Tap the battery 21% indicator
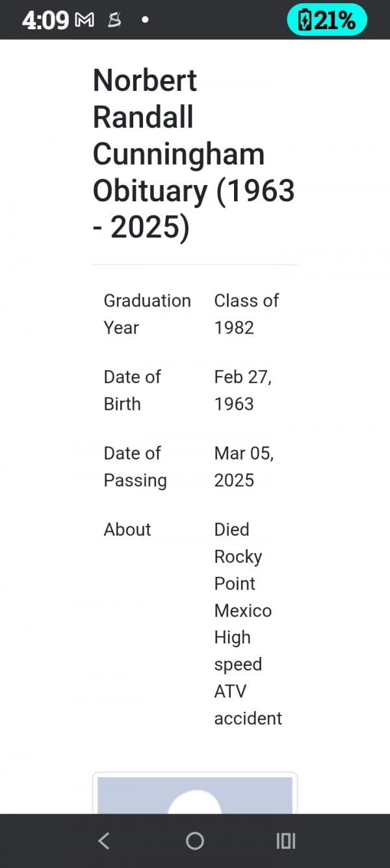Screen dimensions: 390x868 (x=327, y=21)
